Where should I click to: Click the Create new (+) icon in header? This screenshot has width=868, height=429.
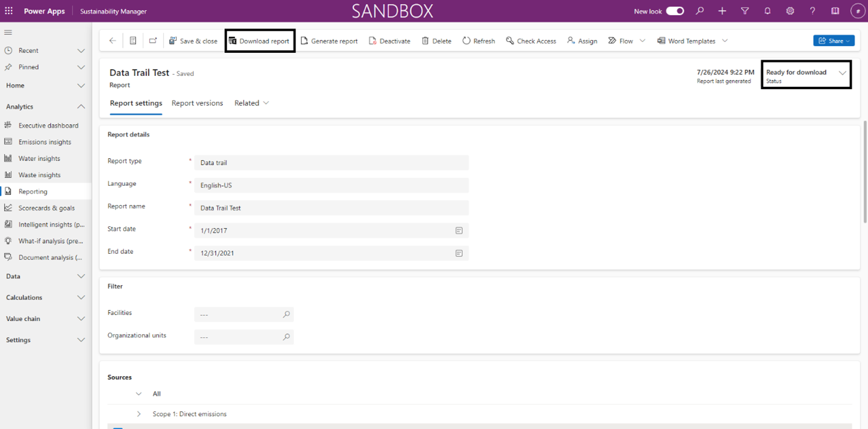pos(722,11)
